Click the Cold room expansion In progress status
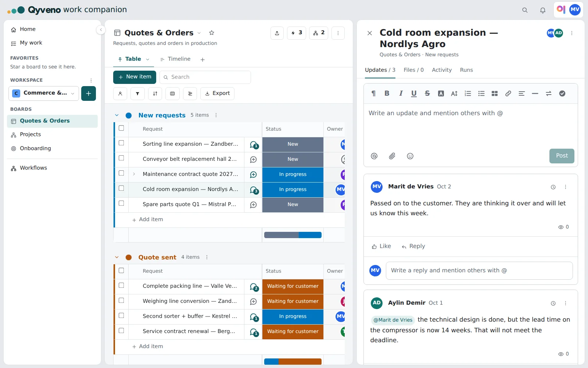Screen dimensions: 588x368 coord(293,190)
